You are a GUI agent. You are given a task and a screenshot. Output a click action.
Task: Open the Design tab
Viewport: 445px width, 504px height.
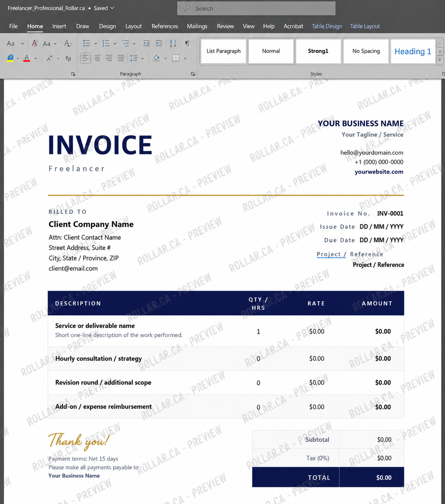coord(107,26)
